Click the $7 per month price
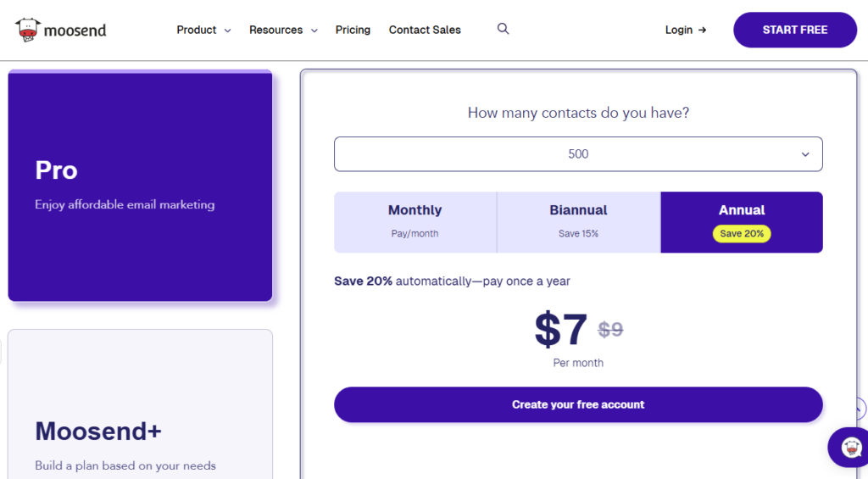This screenshot has height=479, width=868. click(x=561, y=330)
